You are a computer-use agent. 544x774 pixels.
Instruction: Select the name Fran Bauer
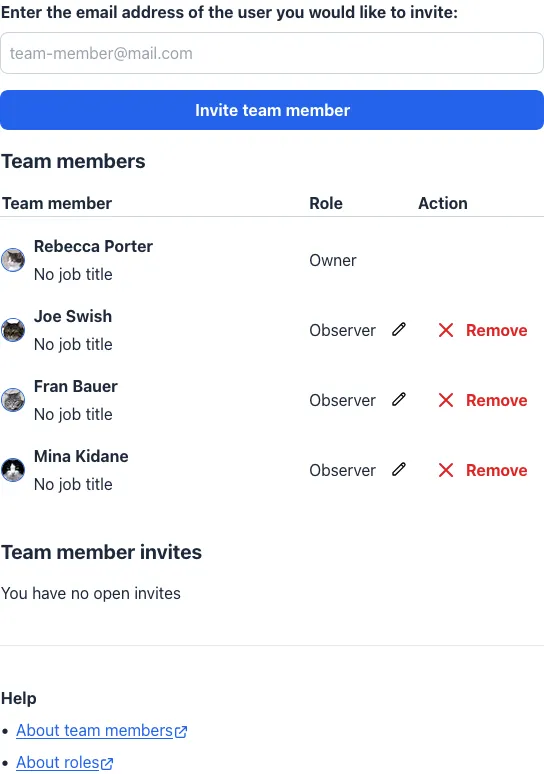pyautogui.click(x=76, y=387)
